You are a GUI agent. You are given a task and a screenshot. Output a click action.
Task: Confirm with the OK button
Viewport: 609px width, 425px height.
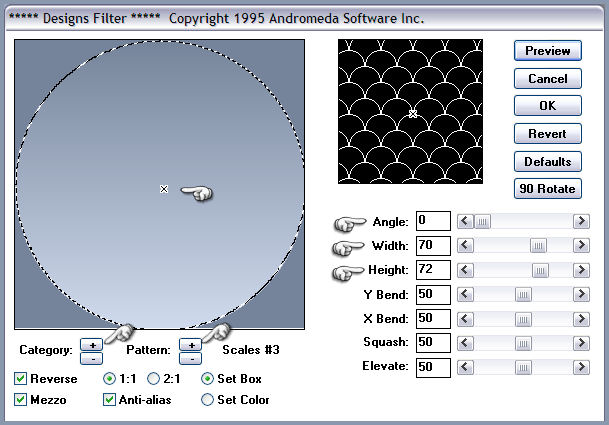tap(548, 106)
